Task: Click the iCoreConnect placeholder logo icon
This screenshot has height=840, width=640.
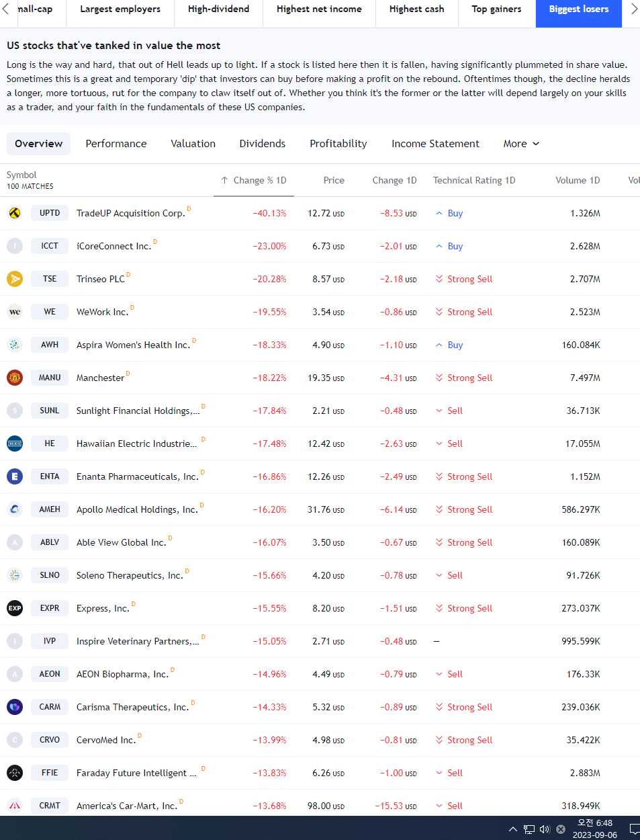Action: click(x=15, y=246)
